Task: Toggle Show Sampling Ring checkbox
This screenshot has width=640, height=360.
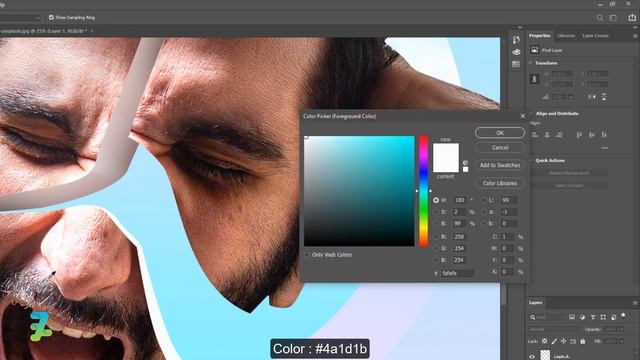Action: point(51,18)
